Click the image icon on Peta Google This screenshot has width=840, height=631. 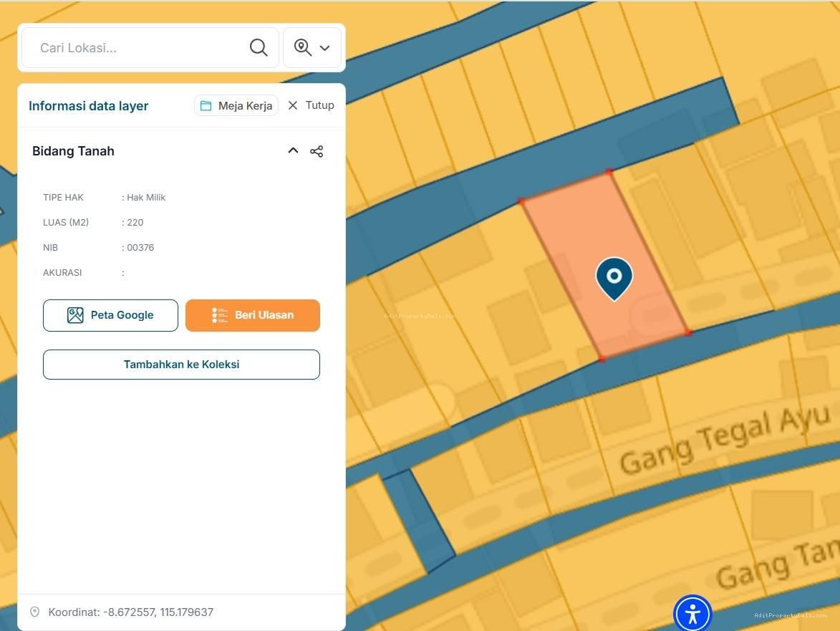[75, 315]
